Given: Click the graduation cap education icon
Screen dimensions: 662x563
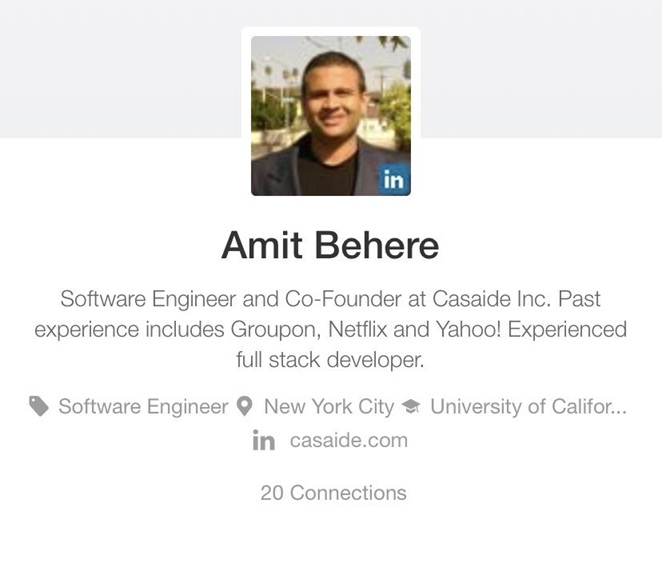Looking at the screenshot, I should (x=410, y=407).
